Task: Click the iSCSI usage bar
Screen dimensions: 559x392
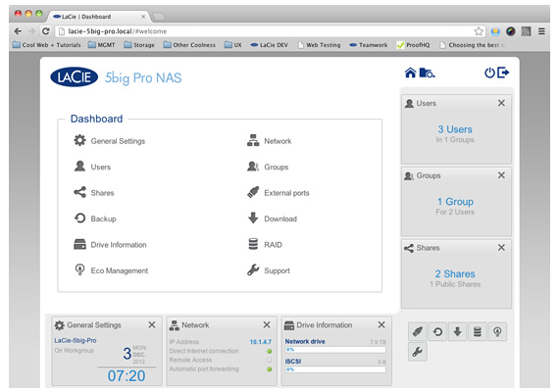Action: click(335, 369)
